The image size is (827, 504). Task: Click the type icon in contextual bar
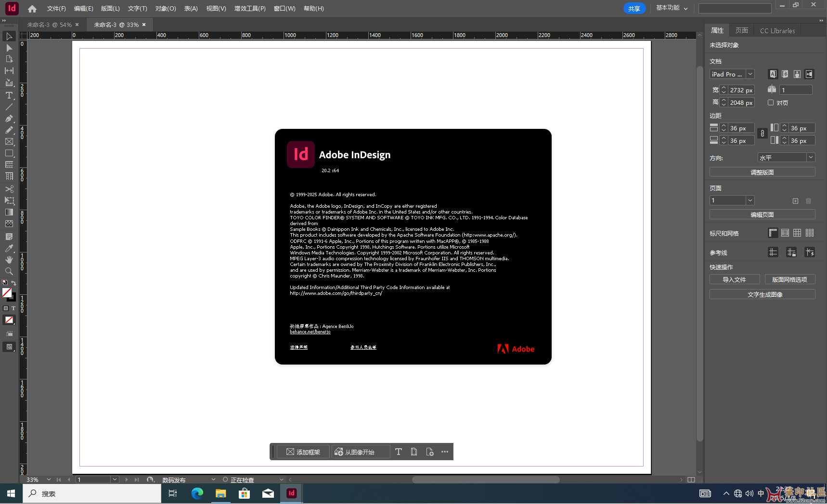[399, 452]
